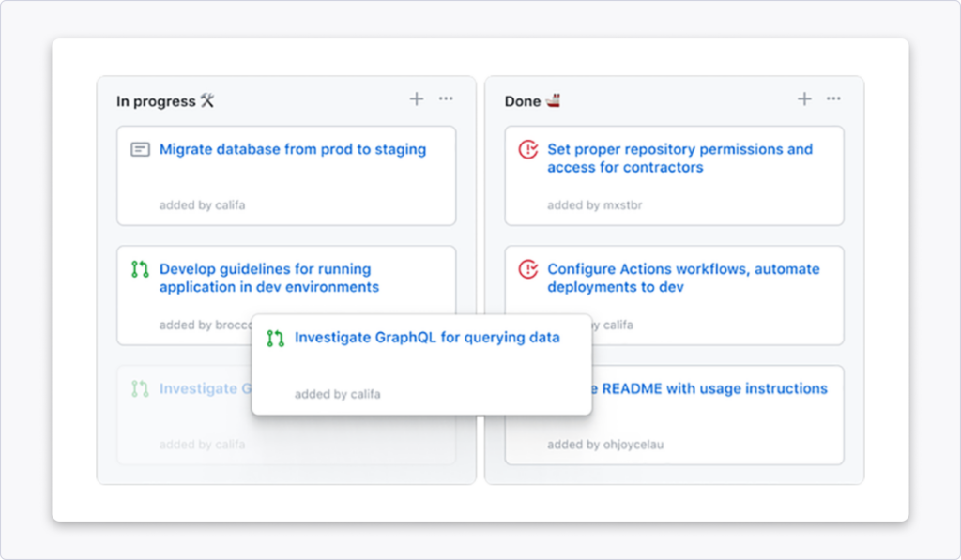Image resolution: width=961 pixels, height=560 pixels.
Task: Click pull request icon on Develop guidelines card
Action: (x=140, y=270)
